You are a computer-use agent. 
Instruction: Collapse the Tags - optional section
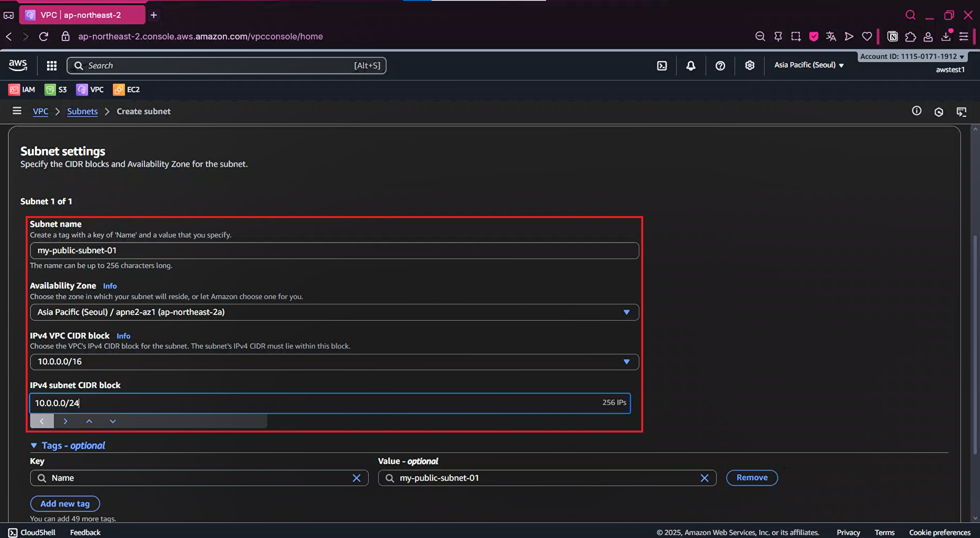tap(34, 446)
